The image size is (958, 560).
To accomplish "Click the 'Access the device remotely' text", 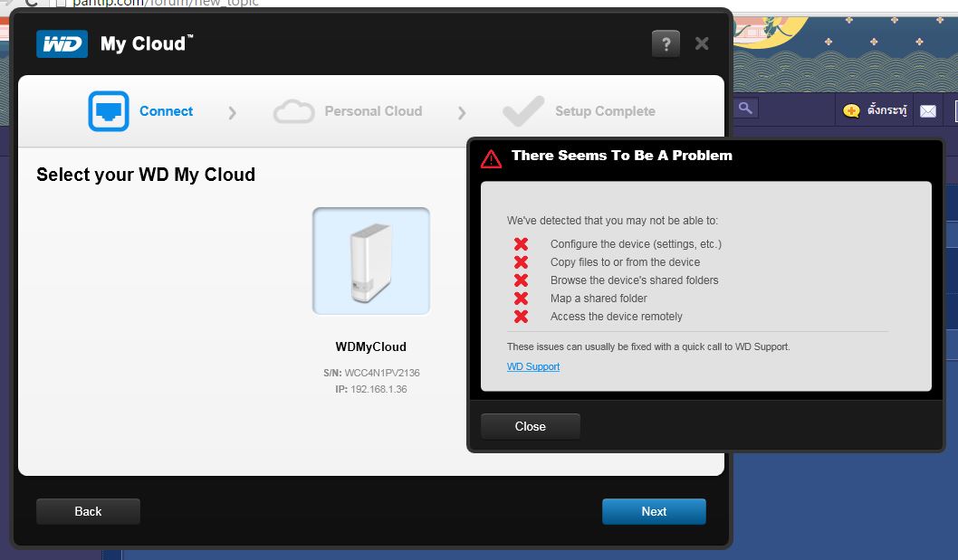I will point(617,317).
